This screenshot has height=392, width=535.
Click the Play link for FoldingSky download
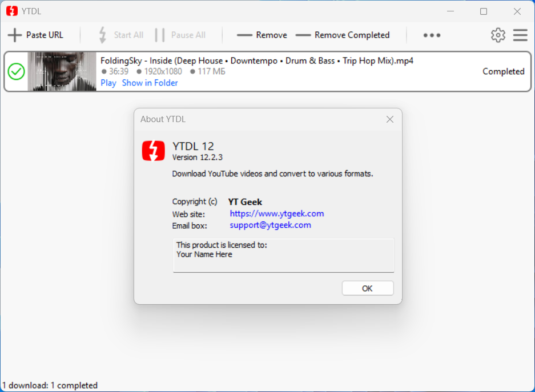pos(108,83)
